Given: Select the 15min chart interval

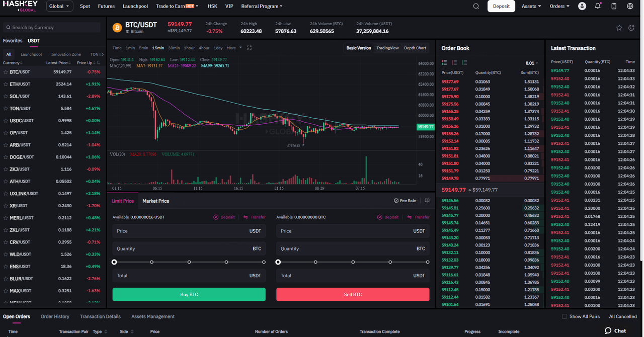Looking at the screenshot, I should click(158, 48).
